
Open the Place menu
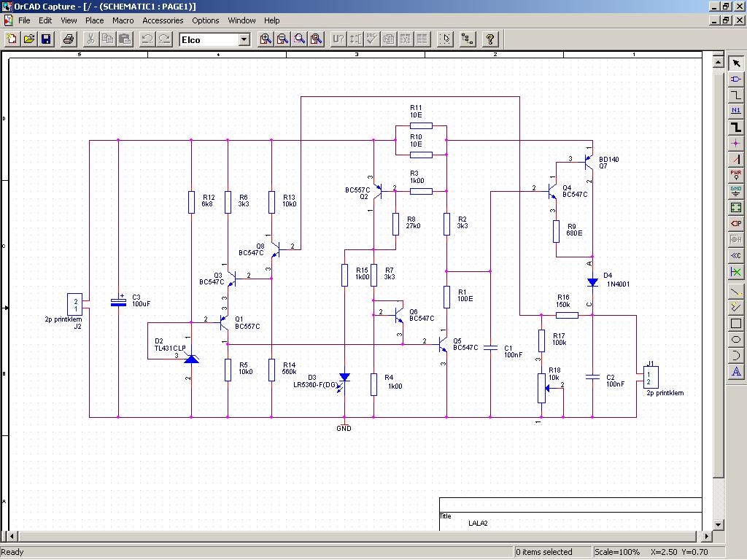point(94,20)
